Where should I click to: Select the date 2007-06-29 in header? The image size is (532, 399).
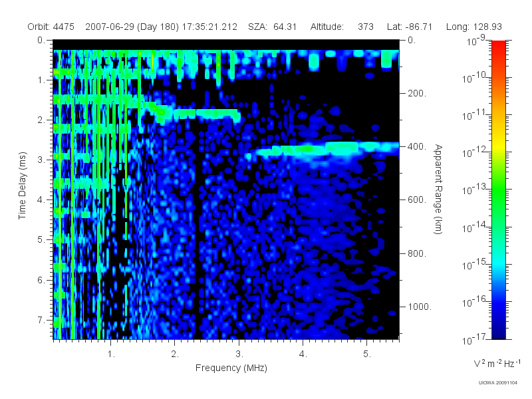110,27
